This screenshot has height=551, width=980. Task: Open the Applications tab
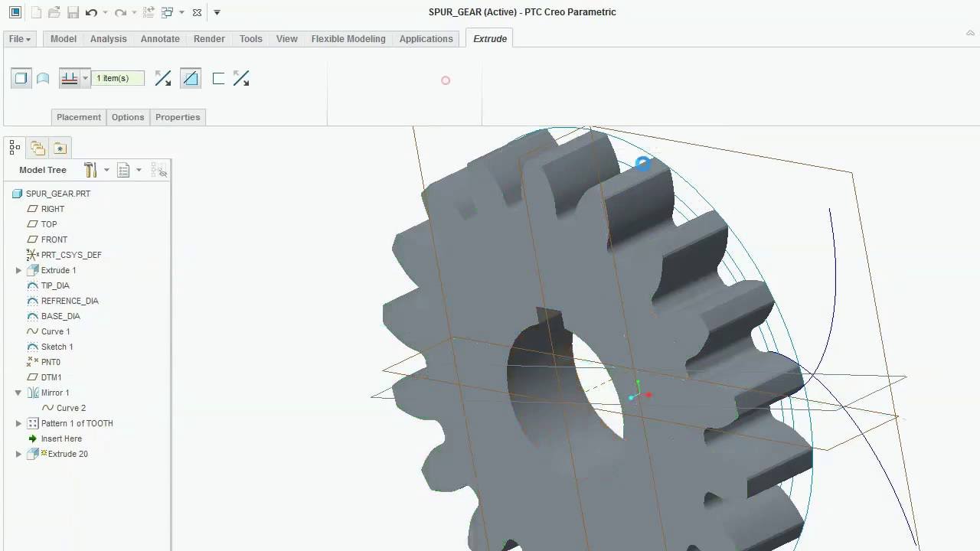tap(426, 39)
